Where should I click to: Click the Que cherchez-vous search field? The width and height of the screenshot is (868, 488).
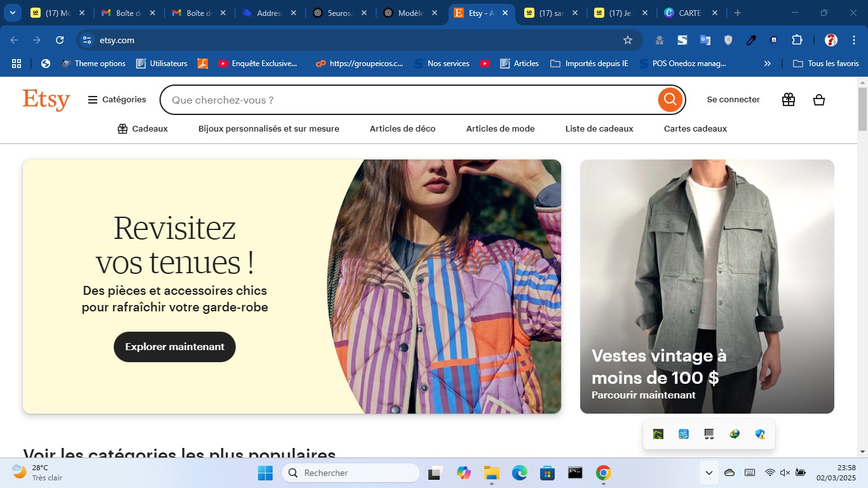407,100
